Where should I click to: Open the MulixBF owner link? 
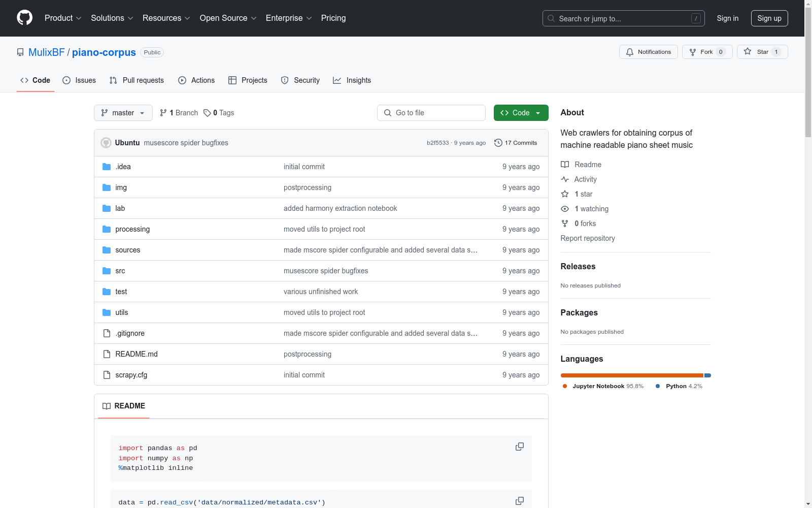coord(47,52)
